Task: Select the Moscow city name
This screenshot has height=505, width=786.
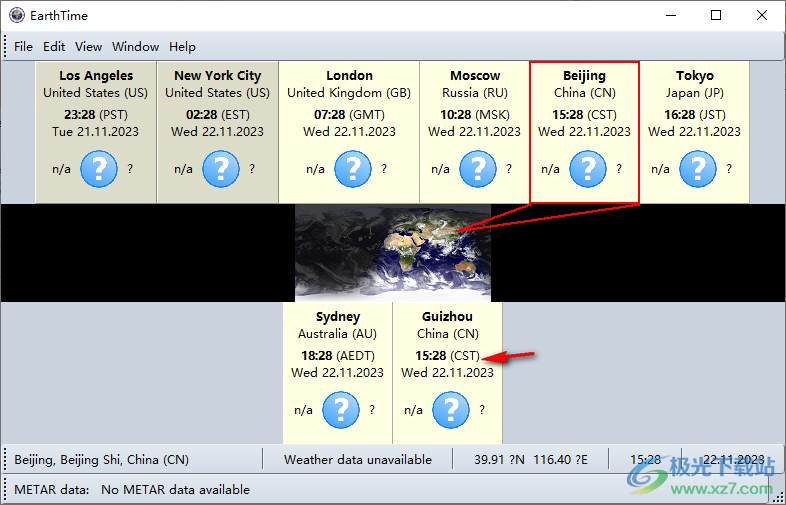Action: pos(475,76)
